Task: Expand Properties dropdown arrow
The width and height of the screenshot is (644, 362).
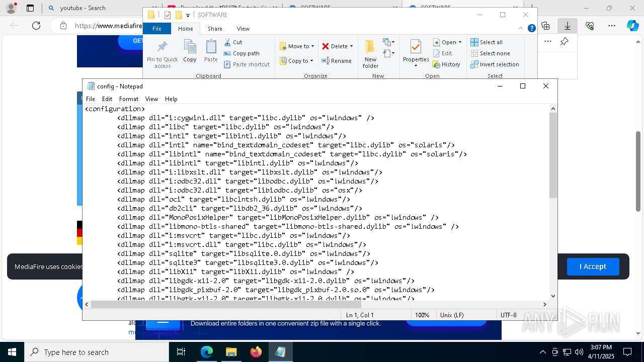Action: (416, 66)
